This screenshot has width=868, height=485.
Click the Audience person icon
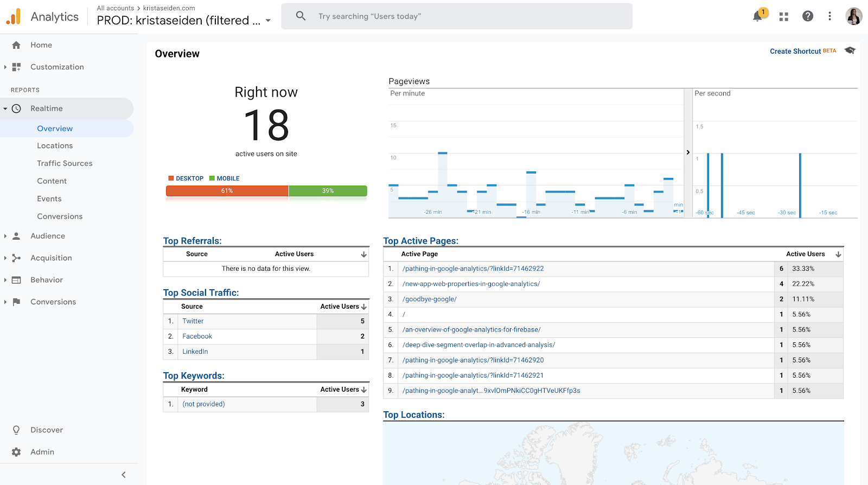pyautogui.click(x=16, y=236)
